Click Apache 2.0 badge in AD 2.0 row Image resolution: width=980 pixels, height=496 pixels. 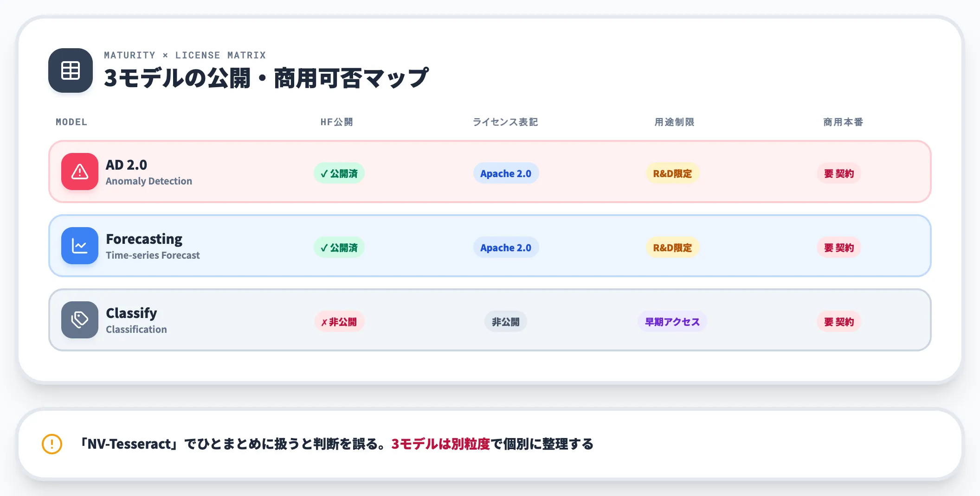[x=506, y=173]
